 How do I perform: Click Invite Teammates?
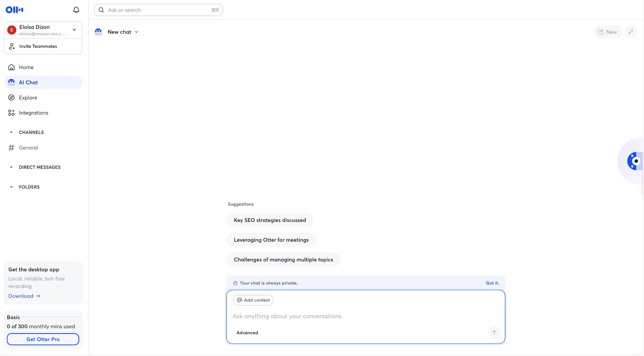point(43,46)
